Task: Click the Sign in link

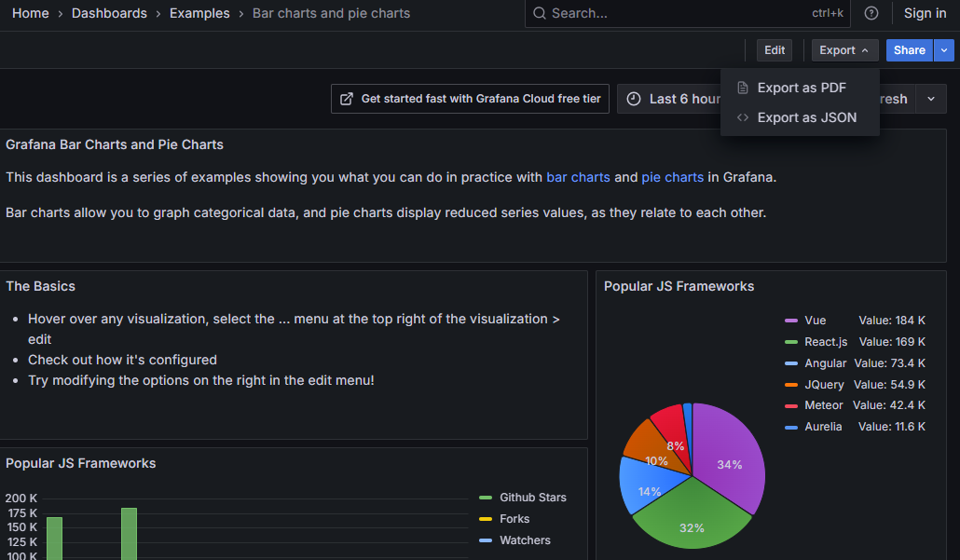Action: coord(925,13)
